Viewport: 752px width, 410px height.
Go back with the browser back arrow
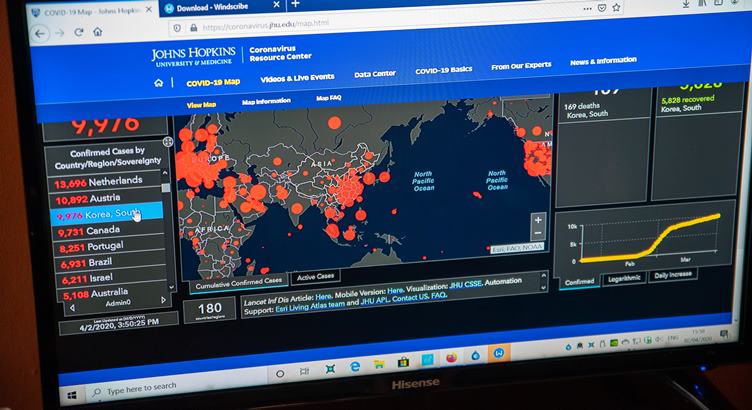pyautogui.click(x=40, y=34)
